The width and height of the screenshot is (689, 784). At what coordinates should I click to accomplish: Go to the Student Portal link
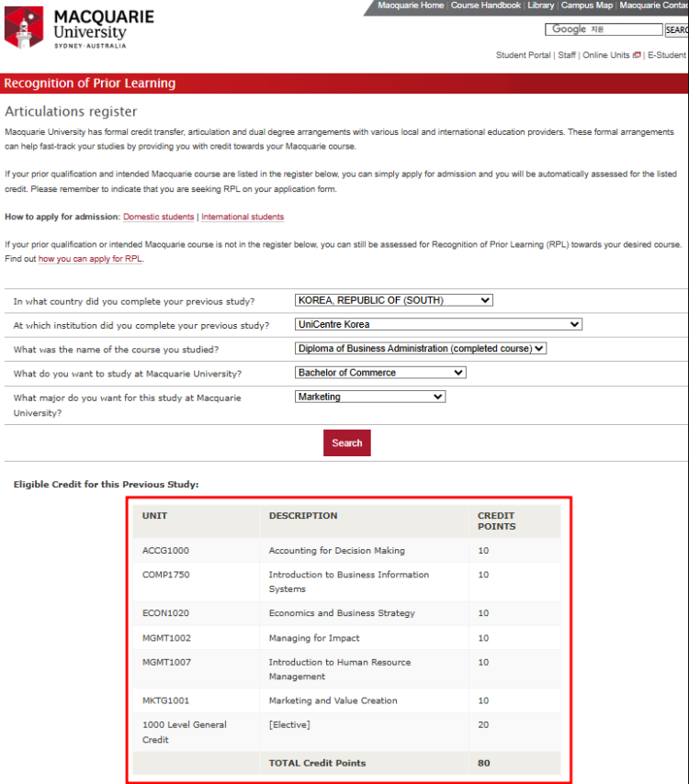click(x=523, y=55)
